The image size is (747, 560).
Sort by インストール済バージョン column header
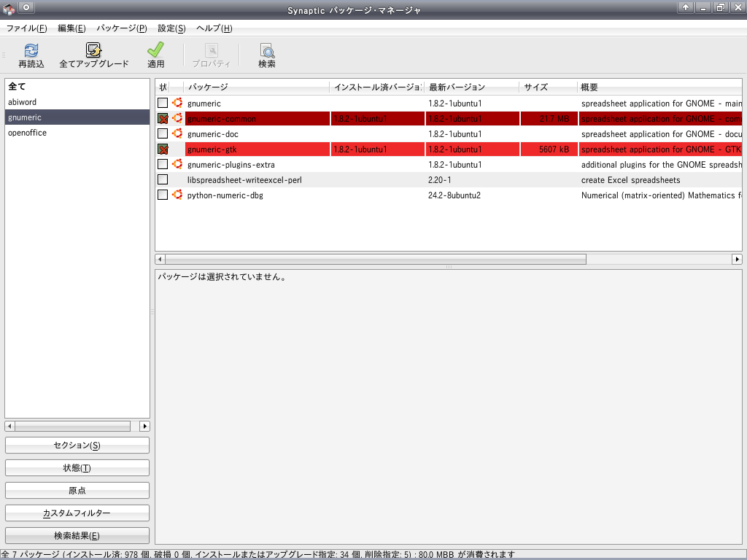tap(377, 87)
